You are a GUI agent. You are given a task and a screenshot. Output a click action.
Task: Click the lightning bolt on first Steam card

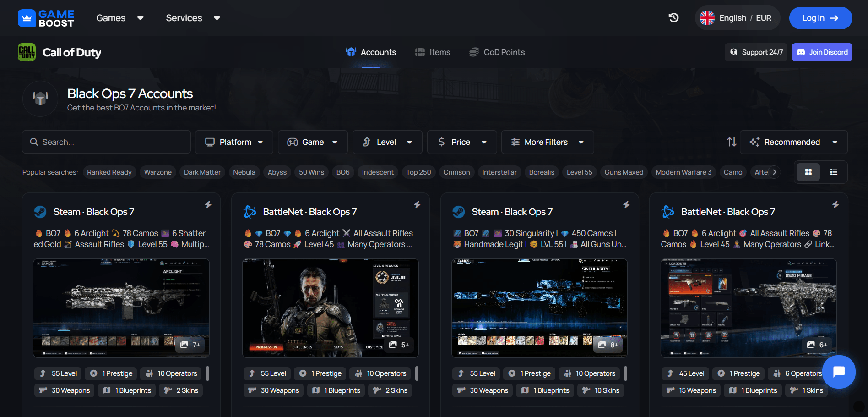[x=208, y=204]
